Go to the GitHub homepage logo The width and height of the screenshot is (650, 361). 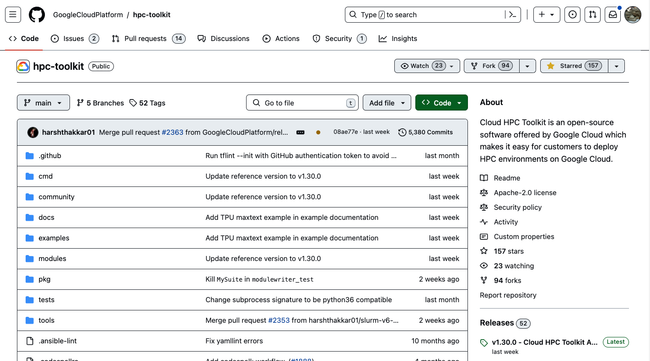(x=36, y=15)
